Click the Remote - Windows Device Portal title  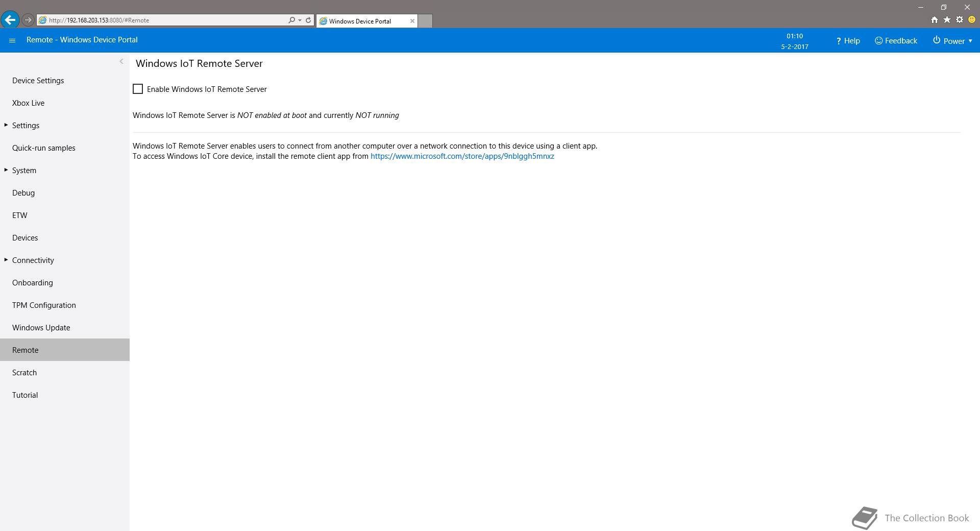tap(82, 40)
